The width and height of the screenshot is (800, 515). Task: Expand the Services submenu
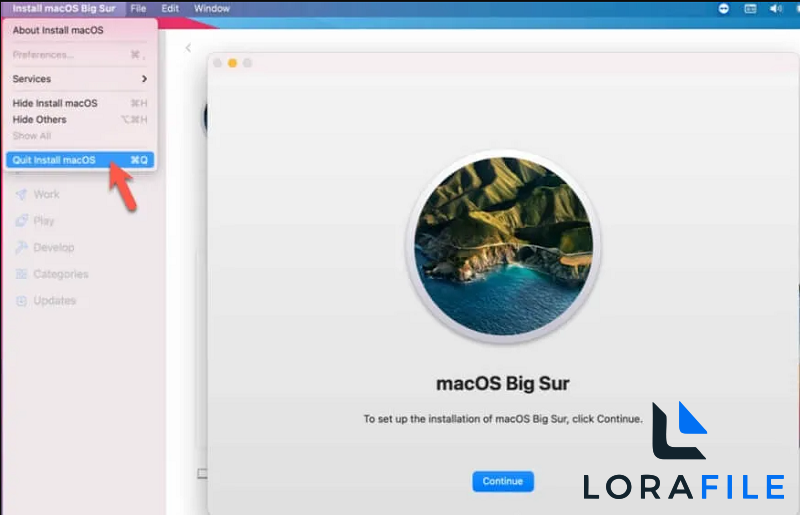(80, 79)
